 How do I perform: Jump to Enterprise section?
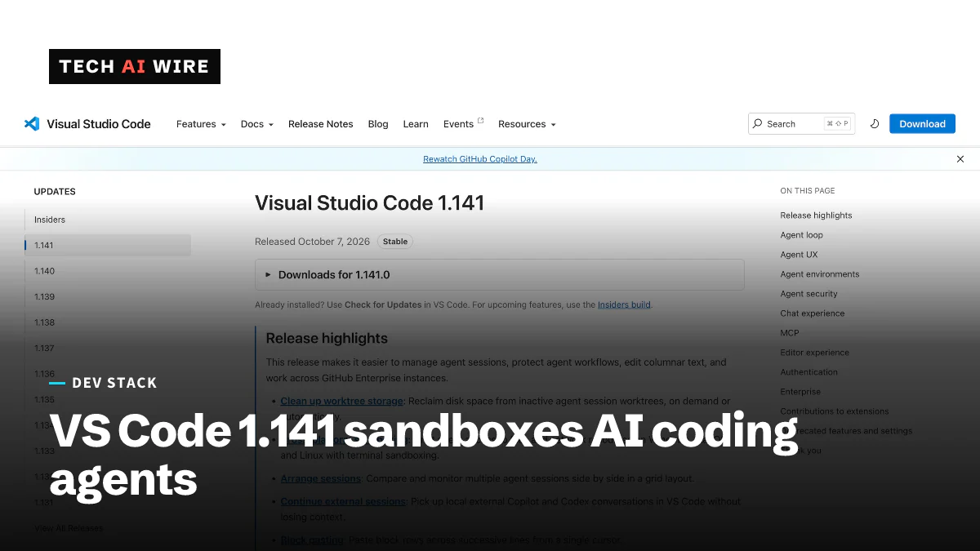pyautogui.click(x=800, y=392)
